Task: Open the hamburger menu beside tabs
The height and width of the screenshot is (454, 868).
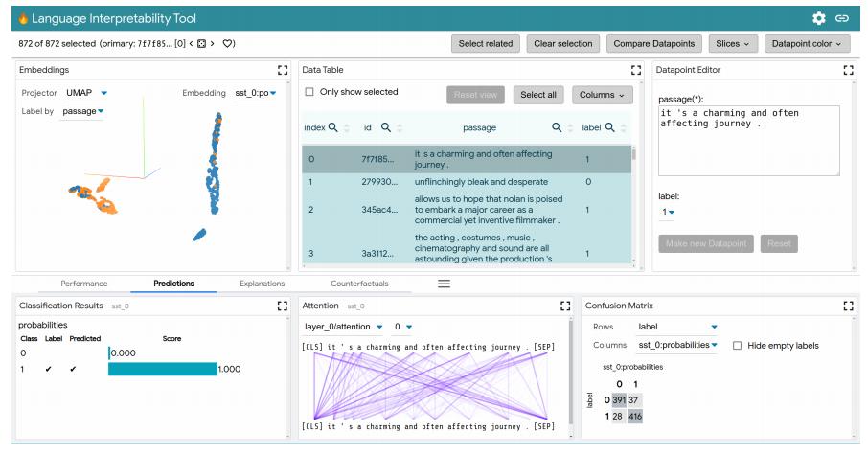Action: [444, 284]
